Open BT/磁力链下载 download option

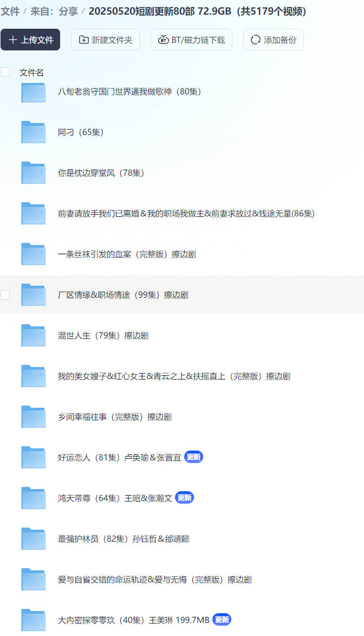point(191,40)
